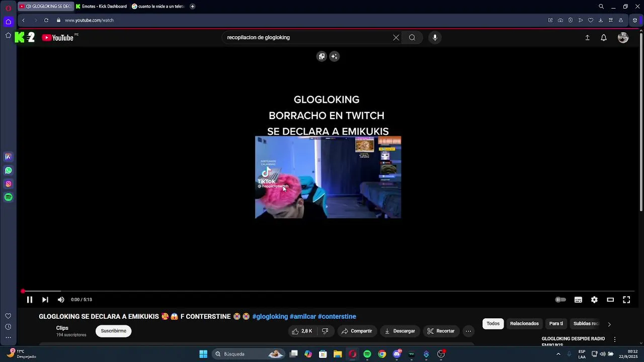Open Instagram in Opera sidebar
Screen dimensions: 644x362
click(8, 184)
